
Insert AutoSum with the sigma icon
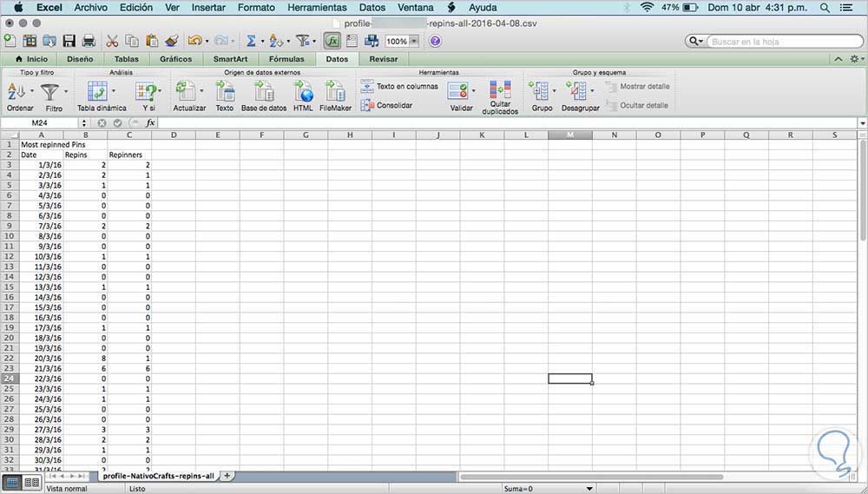click(251, 41)
